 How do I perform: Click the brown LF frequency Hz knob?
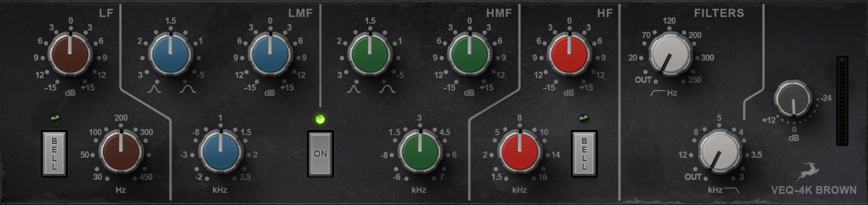[x=121, y=152]
